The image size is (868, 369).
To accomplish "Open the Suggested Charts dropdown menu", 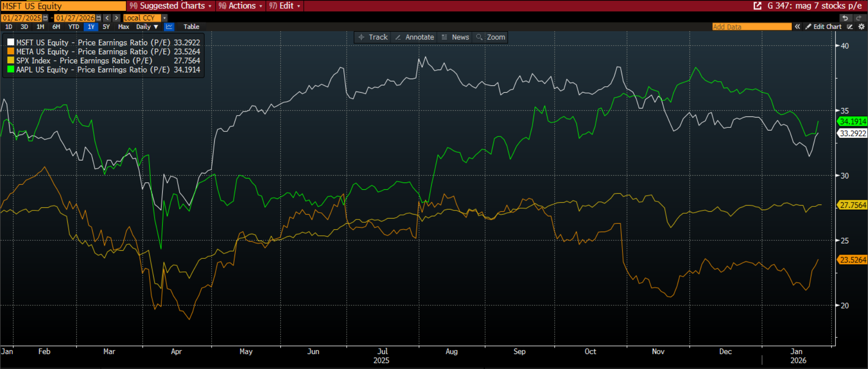I will pyautogui.click(x=171, y=6).
